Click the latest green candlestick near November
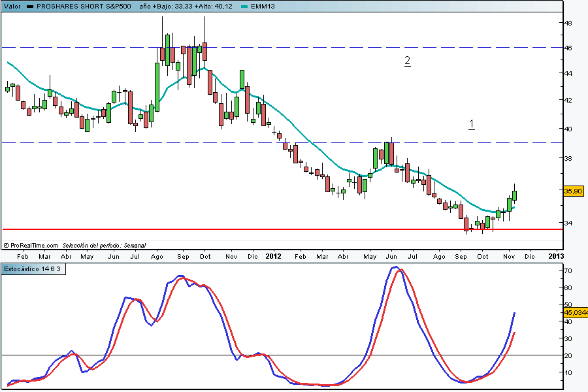The image size is (588, 392). [x=515, y=195]
